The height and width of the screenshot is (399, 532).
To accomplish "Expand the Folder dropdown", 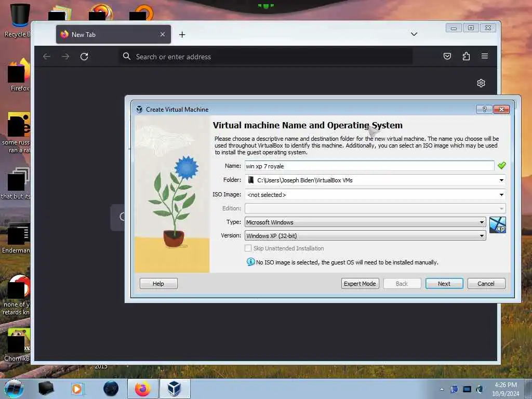I will point(501,180).
